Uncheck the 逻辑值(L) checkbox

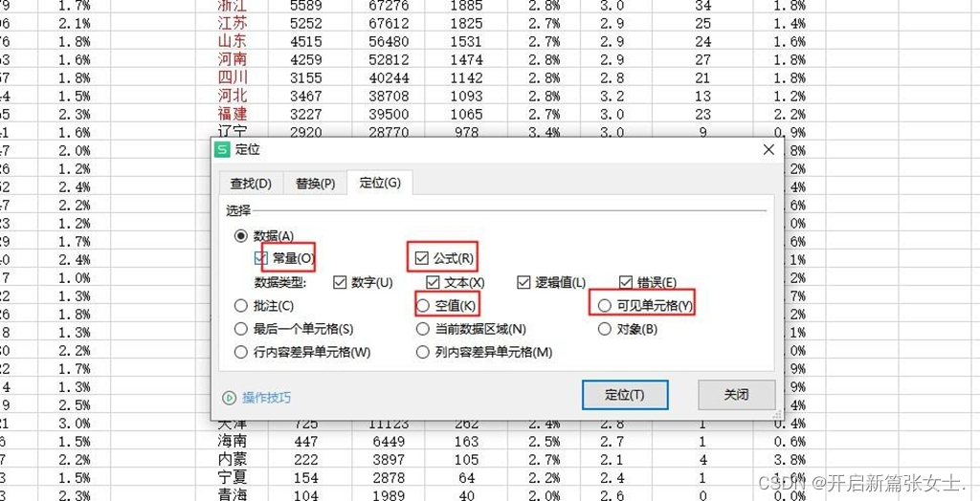(523, 282)
